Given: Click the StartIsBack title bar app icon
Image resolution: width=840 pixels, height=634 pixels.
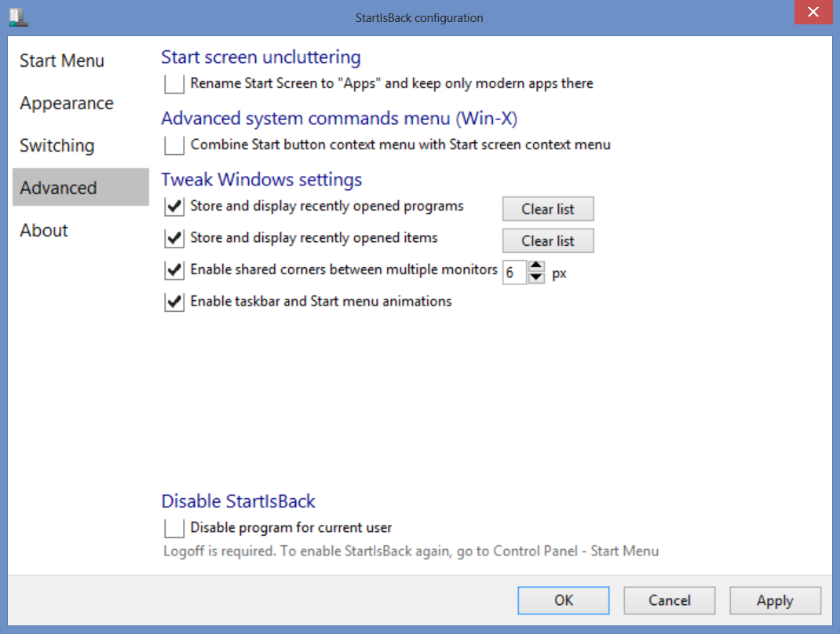Looking at the screenshot, I should pos(19,16).
